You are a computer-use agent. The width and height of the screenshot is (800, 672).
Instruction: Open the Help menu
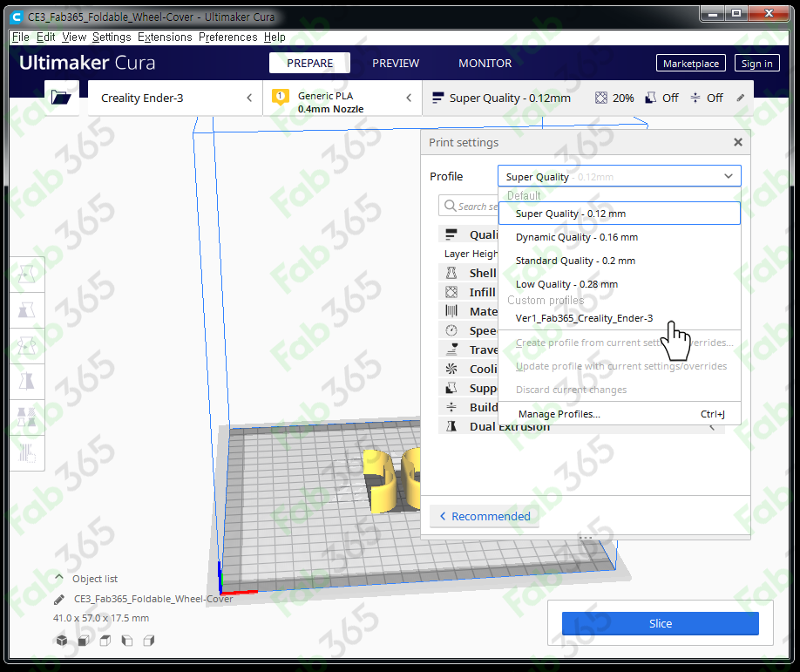275,37
